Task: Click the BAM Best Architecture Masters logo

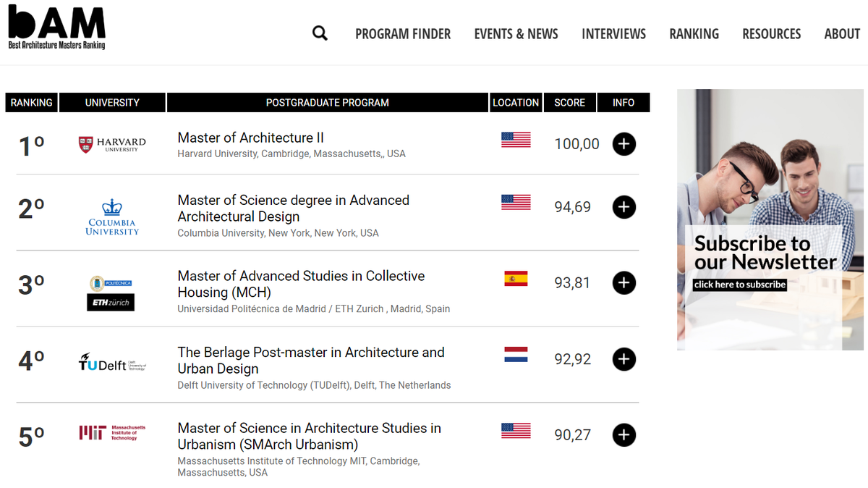Action: [57, 28]
